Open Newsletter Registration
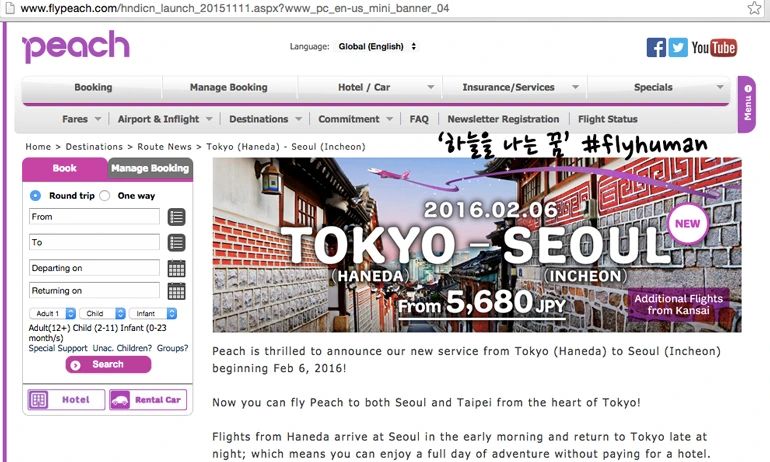The height and width of the screenshot is (462, 770). point(503,119)
